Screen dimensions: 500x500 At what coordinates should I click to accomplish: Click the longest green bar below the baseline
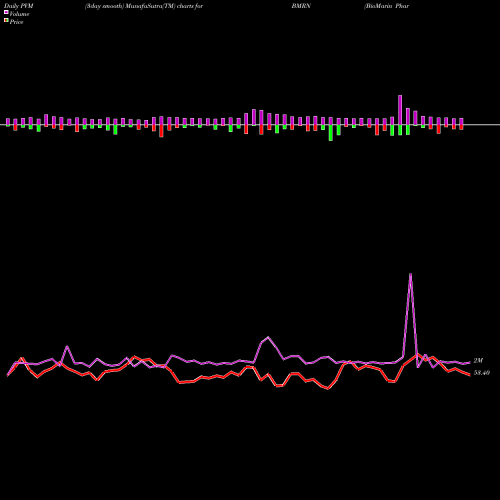point(331,133)
